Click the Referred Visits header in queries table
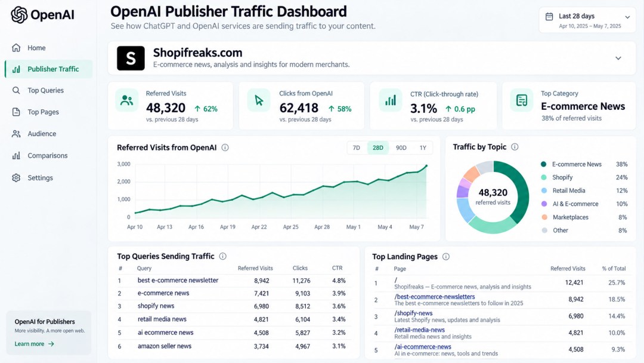The image size is (644, 363). [x=255, y=268]
